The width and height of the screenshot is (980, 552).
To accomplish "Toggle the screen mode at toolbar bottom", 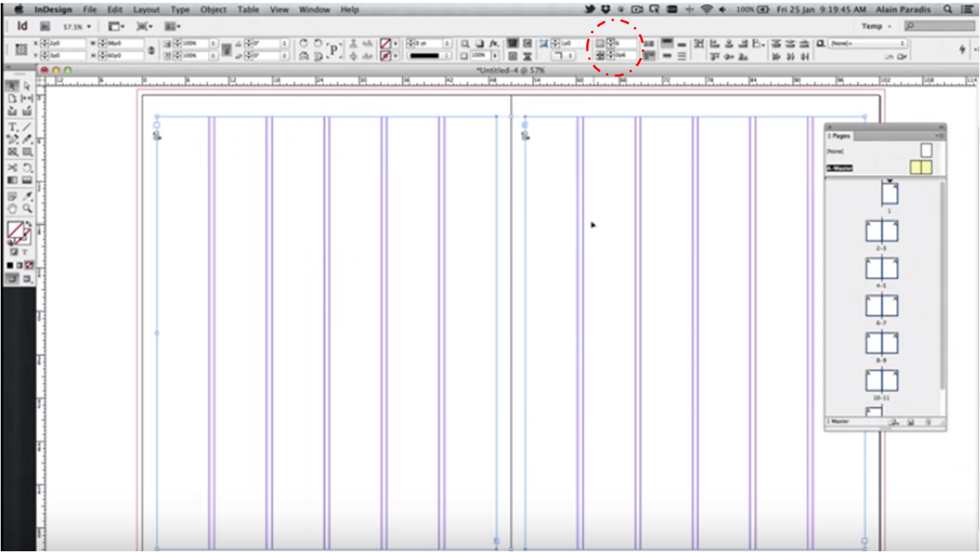I will point(13,279).
